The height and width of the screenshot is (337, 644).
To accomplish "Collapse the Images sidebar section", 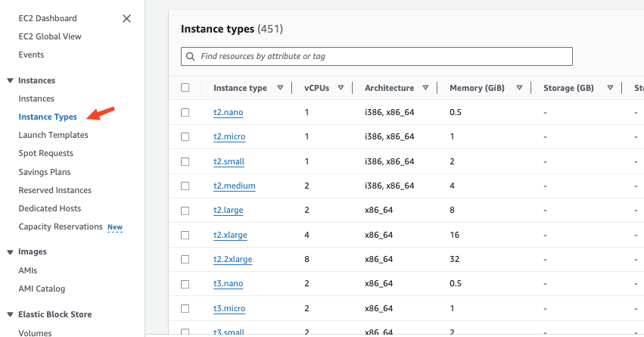I will click(x=11, y=252).
